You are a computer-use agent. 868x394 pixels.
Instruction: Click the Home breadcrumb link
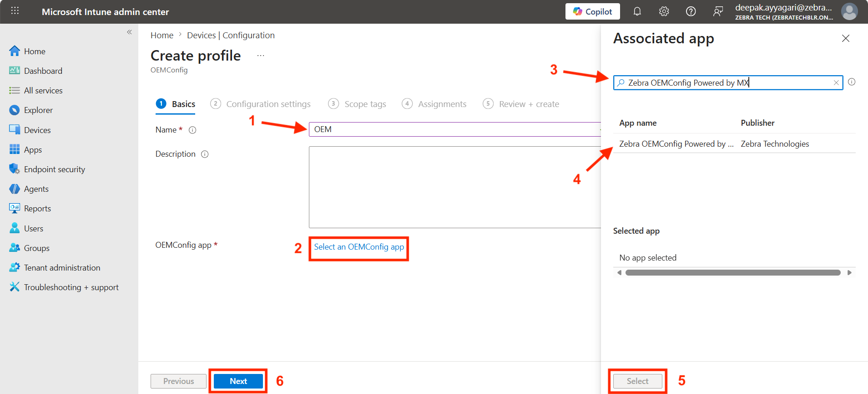[162, 35]
